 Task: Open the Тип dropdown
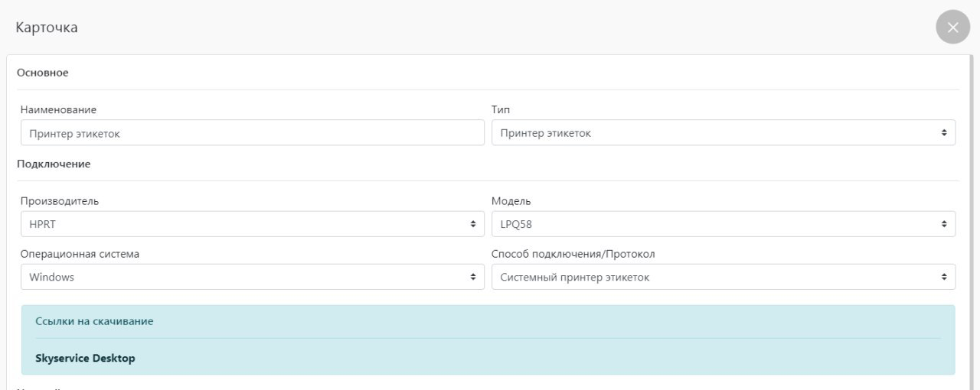723,133
